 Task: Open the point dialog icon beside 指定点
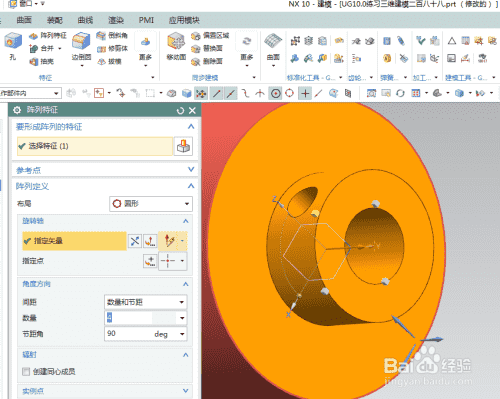click(150, 261)
